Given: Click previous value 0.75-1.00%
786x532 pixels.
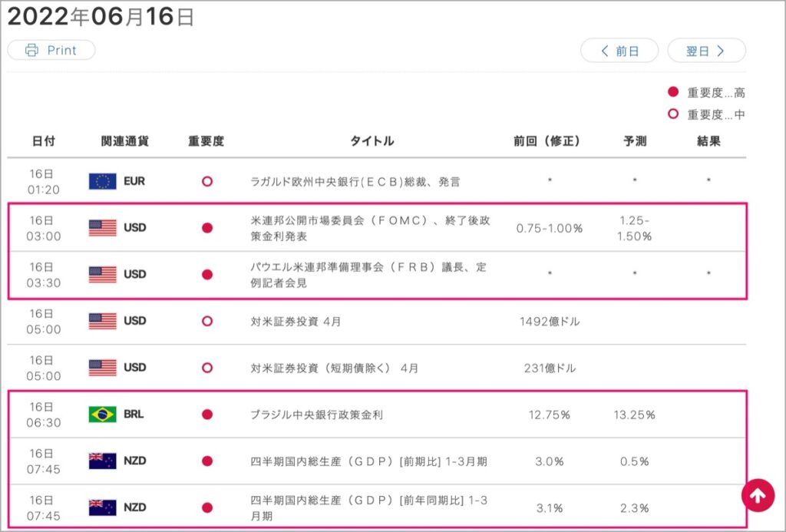Looking at the screenshot, I should pos(550,229).
